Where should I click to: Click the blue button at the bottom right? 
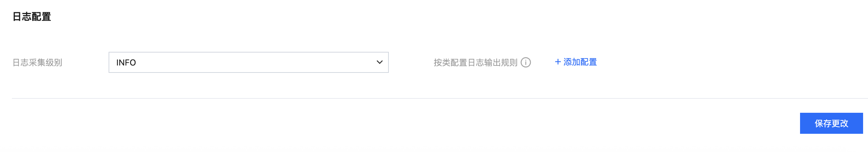tap(832, 123)
